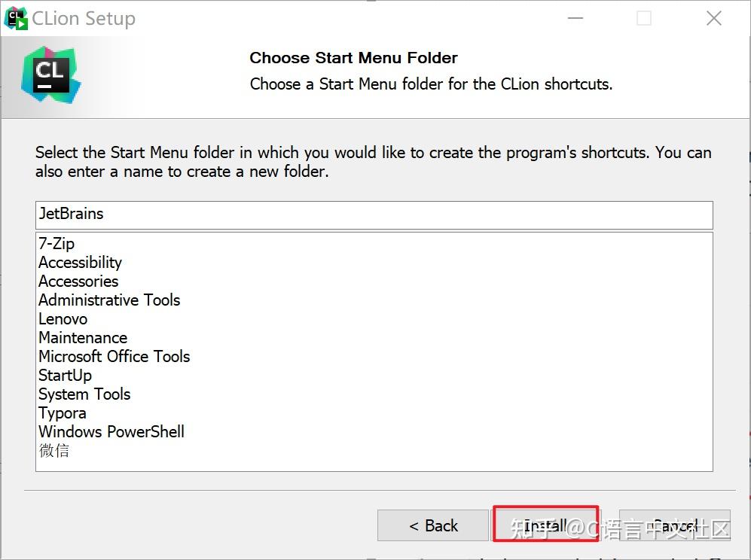Click the CLion title bar icon
The image size is (751, 560).
pos(16,18)
